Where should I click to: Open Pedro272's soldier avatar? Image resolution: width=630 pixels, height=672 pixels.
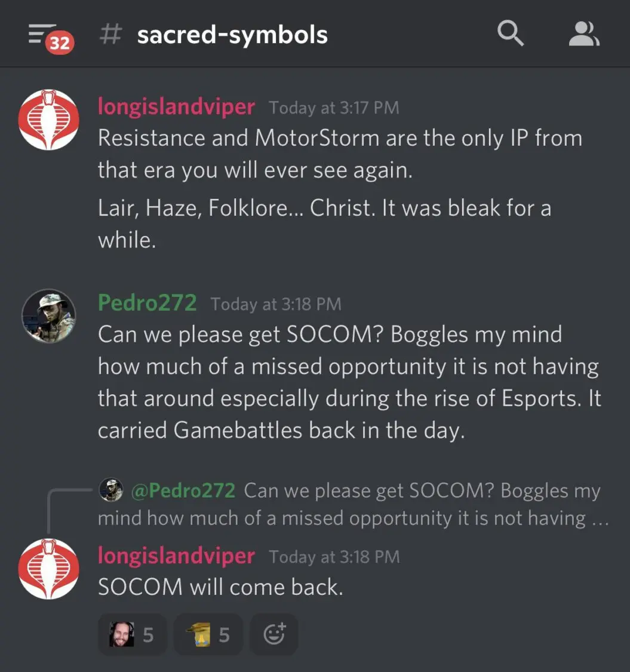pos(49,316)
